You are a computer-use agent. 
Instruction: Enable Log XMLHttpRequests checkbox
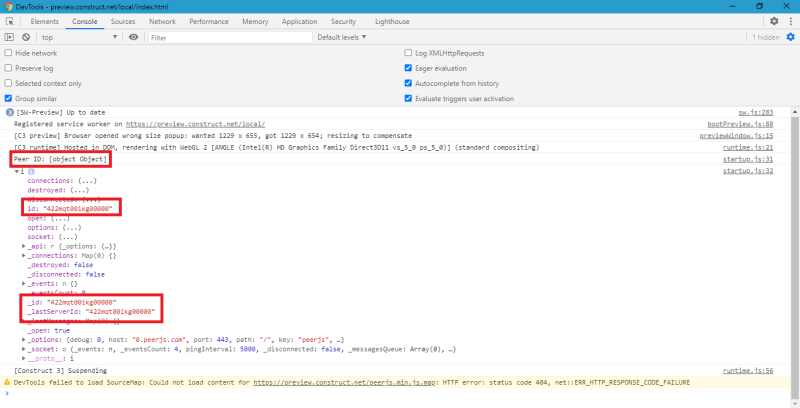(x=408, y=53)
